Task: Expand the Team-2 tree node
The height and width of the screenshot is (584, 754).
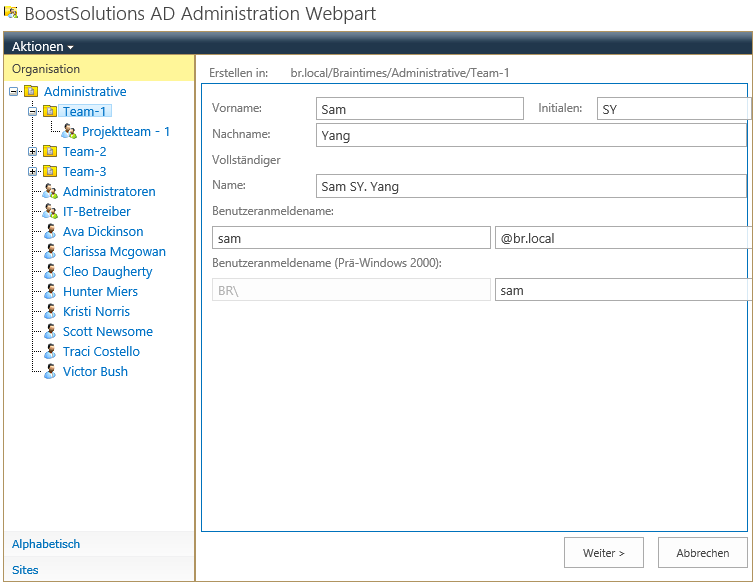Action: tap(32, 152)
